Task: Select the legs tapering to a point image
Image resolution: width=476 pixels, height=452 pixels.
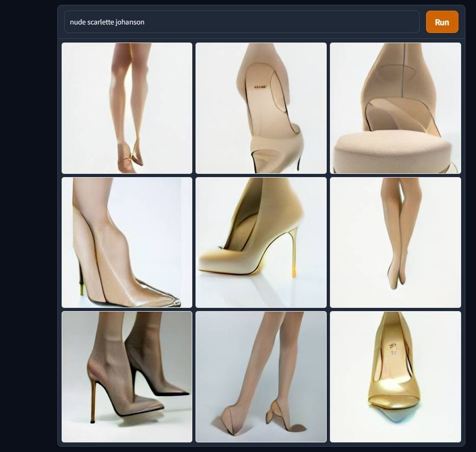Action: (x=395, y=242)
